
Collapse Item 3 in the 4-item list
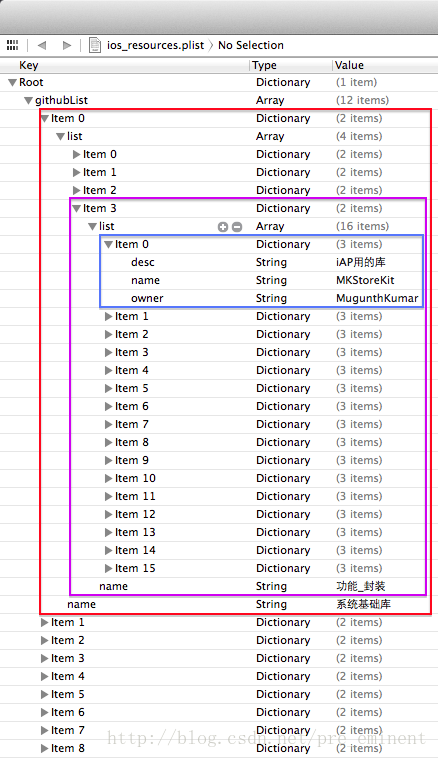coord(77,208)
